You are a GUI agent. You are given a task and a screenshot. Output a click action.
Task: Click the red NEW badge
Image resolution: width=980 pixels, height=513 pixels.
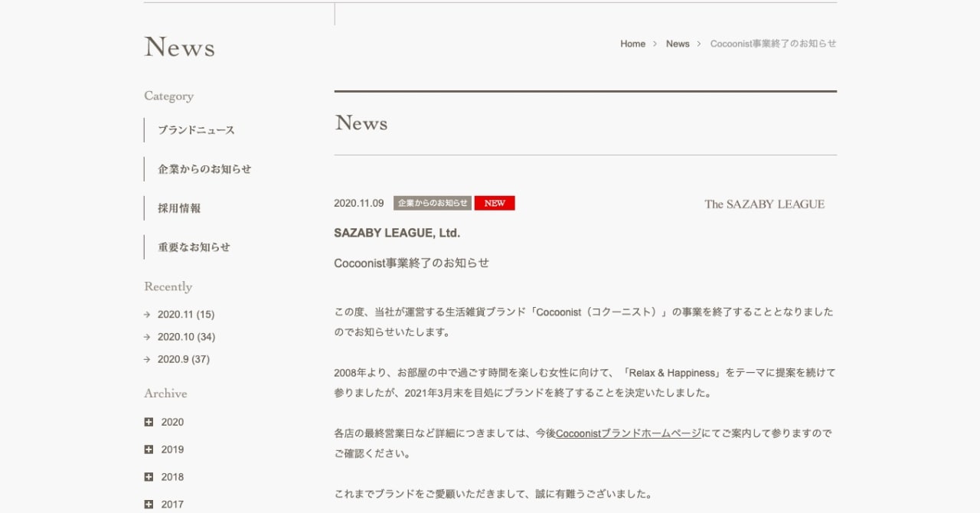pos(495,203)
